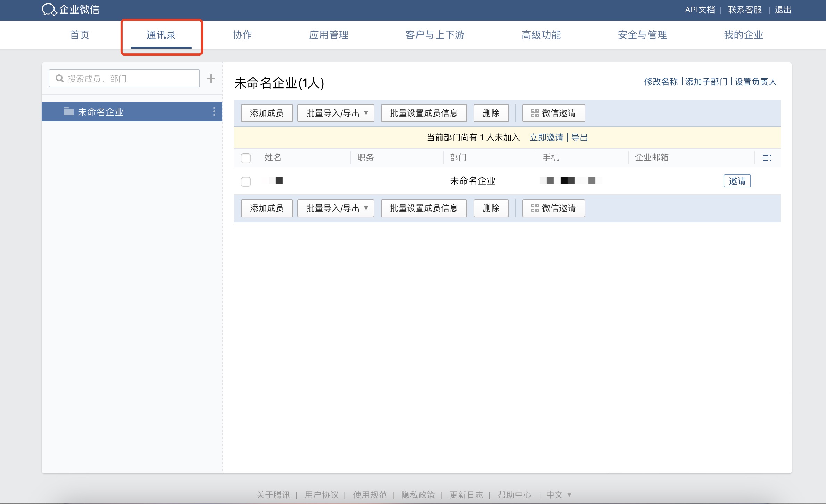The width and height of the screenshot is (826, 504).
Task: Click the QR icon in bottom 微信邀请 button
Action: click(x=535, y=208)
